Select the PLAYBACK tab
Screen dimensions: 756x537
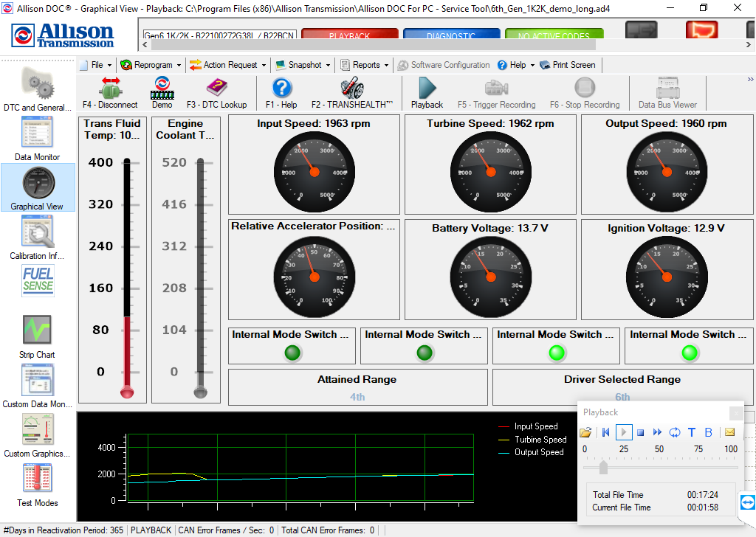349,33
